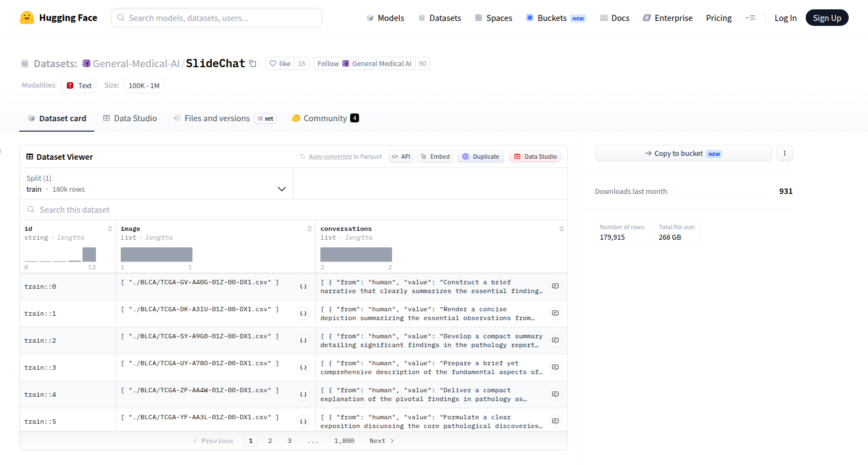
Task: Copy dataset name SlideChat to clipboard
Action: [253, 63]
